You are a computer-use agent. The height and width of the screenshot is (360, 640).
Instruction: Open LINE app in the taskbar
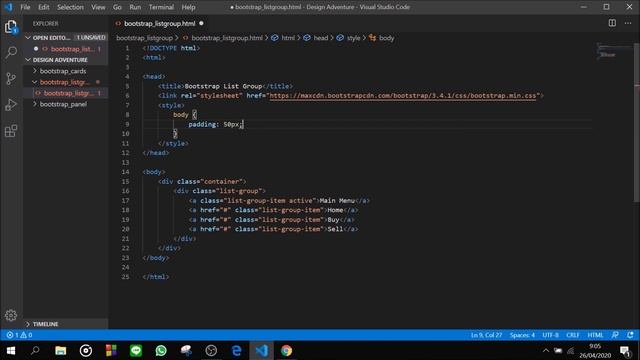[136, 350]
